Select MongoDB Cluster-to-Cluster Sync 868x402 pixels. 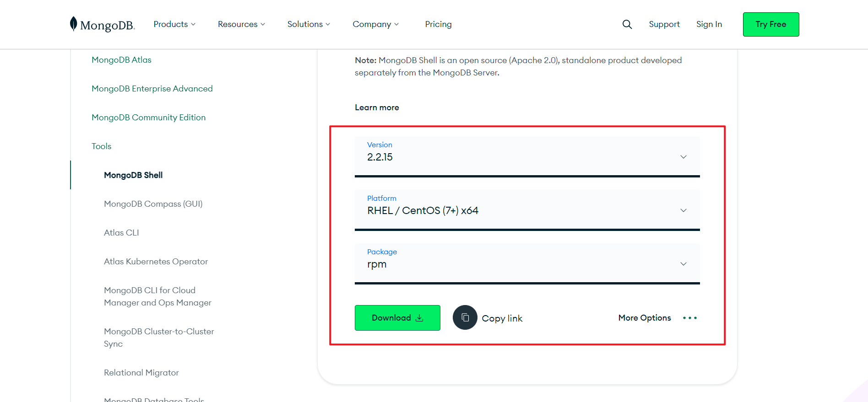tap(159, 338)
